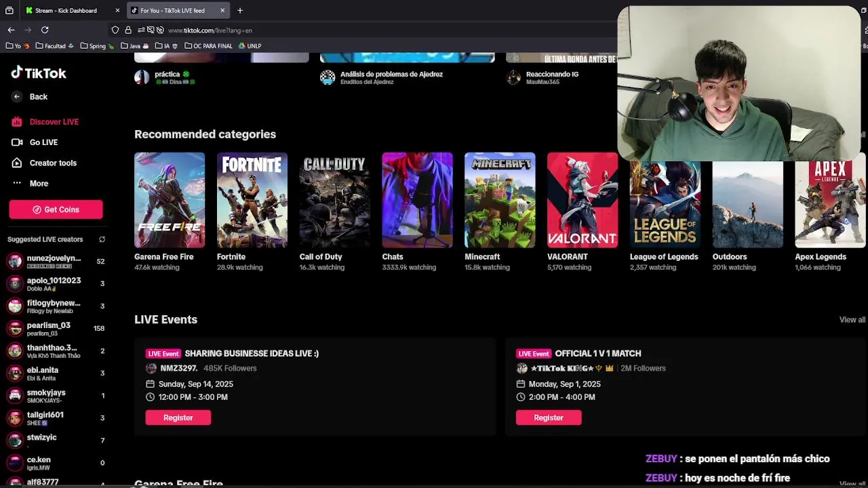The width and height of the screenshot is (868, 488).
Task: Open SHARING BUSINESSE IDEAS LIVE event title
Action: point(252,353)
